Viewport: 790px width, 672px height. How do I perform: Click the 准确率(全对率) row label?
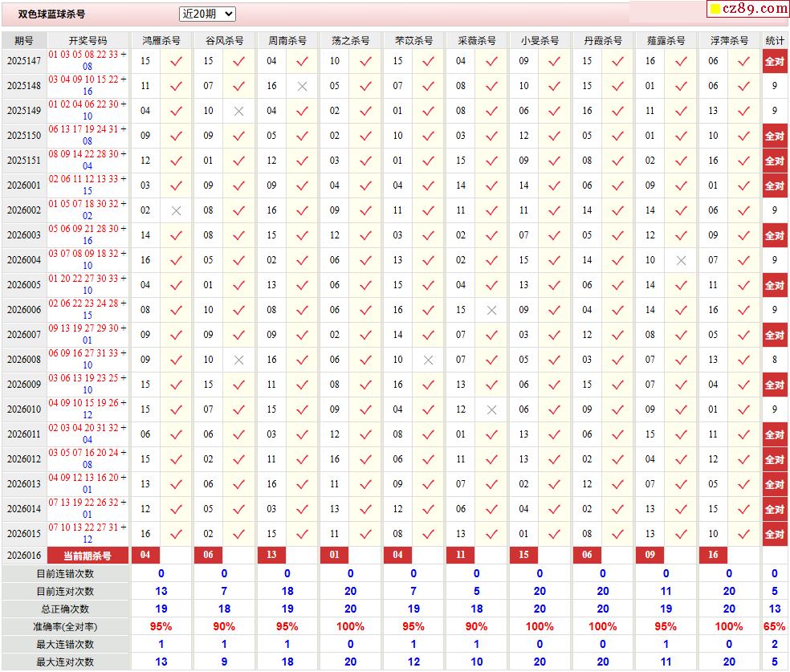tap(65, 626)
